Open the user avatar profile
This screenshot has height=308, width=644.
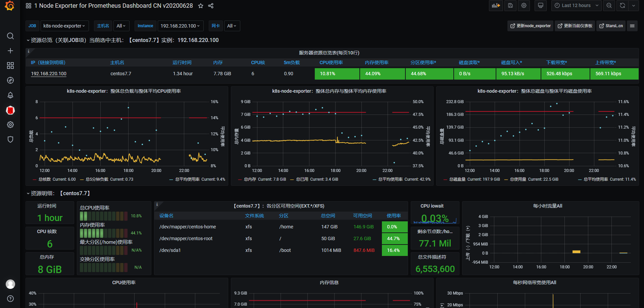click(x=10, y=284)
